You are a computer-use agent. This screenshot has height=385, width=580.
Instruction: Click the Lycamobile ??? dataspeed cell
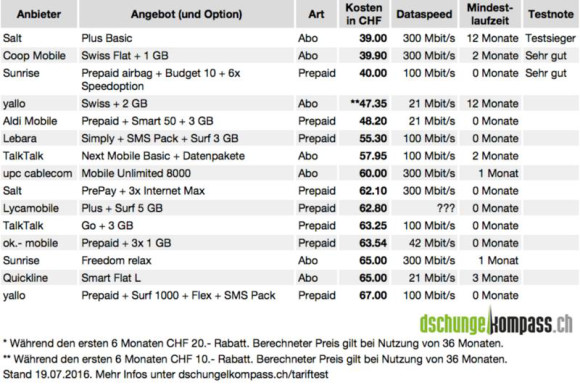point(446,208)
